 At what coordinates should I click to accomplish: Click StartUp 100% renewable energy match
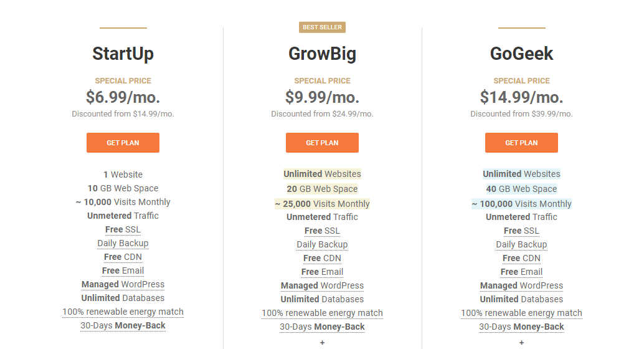(x=123, y=312)
